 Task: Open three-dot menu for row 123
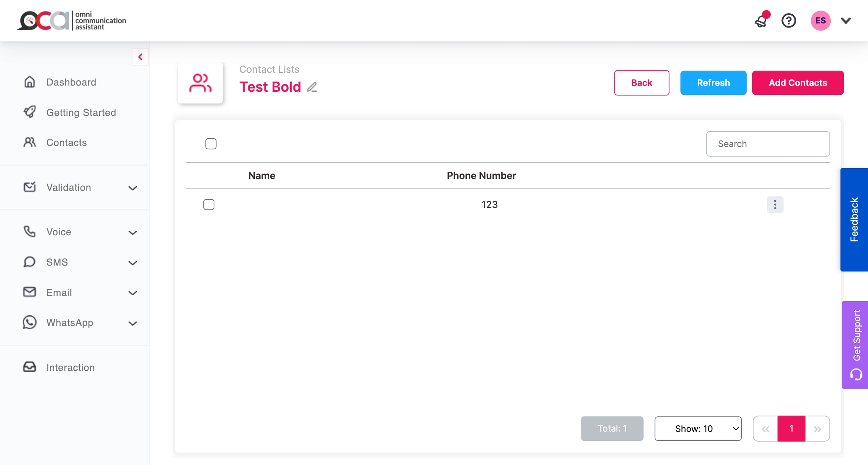click(x=775, y=204)
